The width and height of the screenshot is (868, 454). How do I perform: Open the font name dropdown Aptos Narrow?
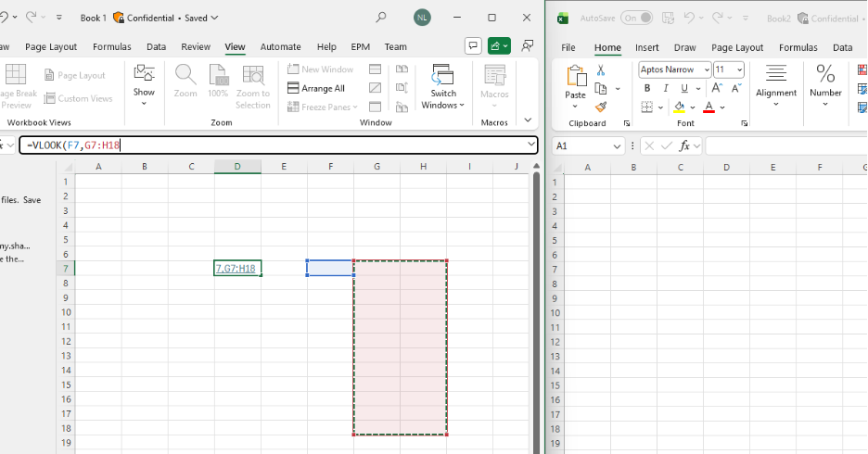(707, 69)
